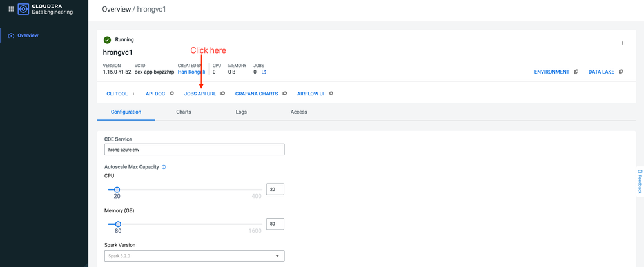Click the Memory (GB) slider handle
Screen dimensions: 644x267
118,224
